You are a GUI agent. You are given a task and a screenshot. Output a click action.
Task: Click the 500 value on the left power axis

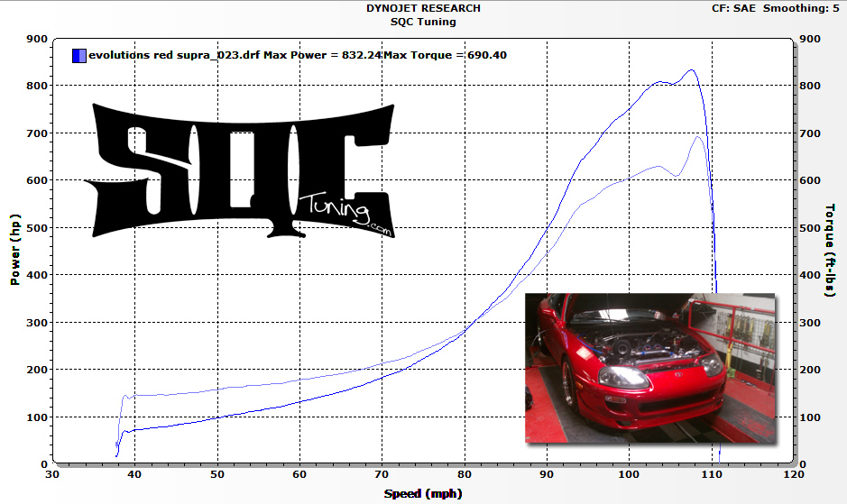tap(37, 228)
